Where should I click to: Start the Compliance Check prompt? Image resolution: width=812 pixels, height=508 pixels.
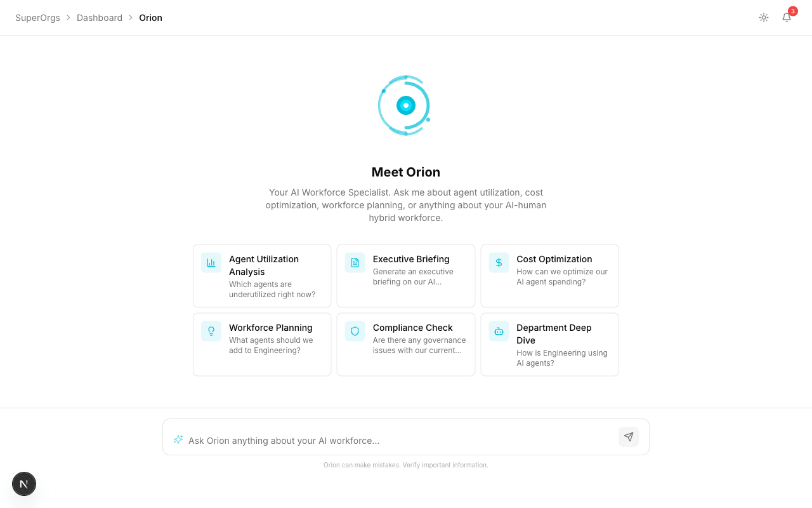tap(405, 344)
